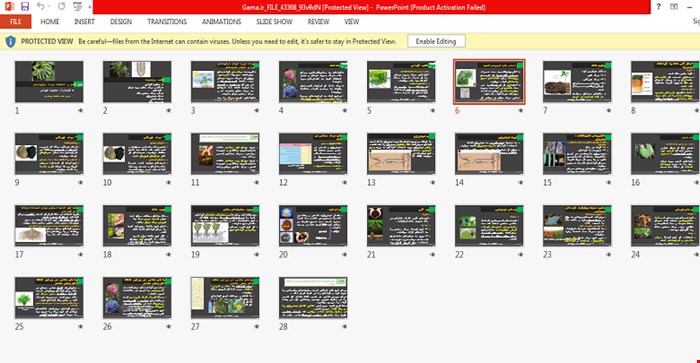The image size is (700, 363).
Task: Click the Start From Beginning slideshow icon
Action: (77, 7)
